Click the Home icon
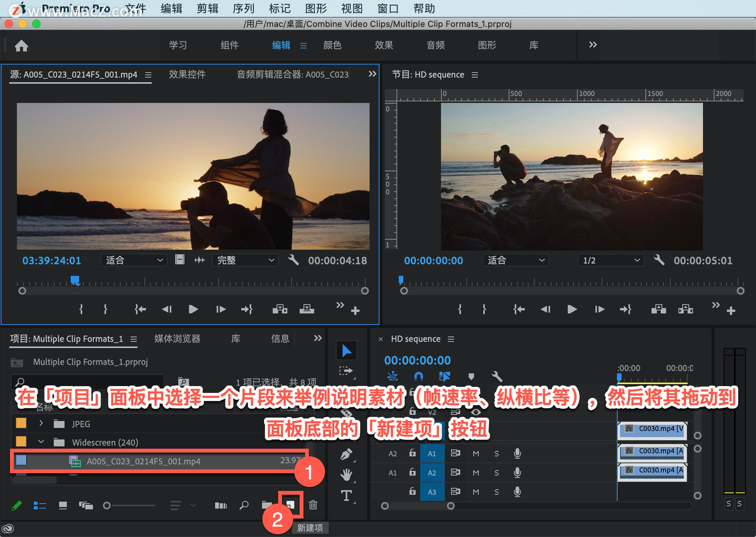The width and height of the screenshot is (756, 537). (22, 46)
